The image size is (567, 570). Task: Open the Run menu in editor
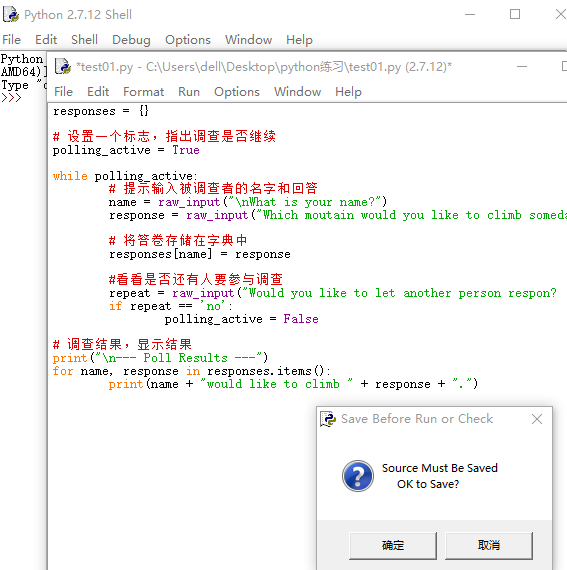coord(189,92)
